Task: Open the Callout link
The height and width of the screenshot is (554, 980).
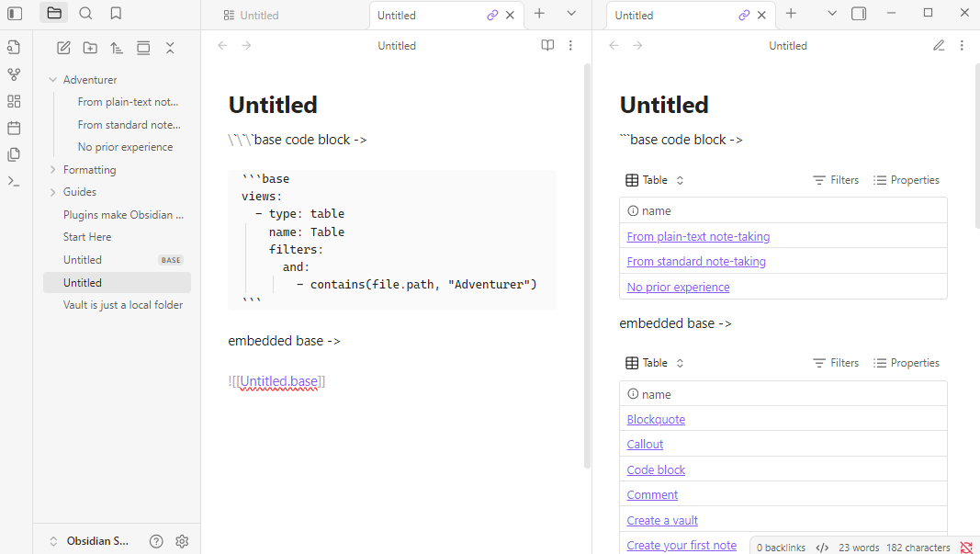Action: point(645,445)
